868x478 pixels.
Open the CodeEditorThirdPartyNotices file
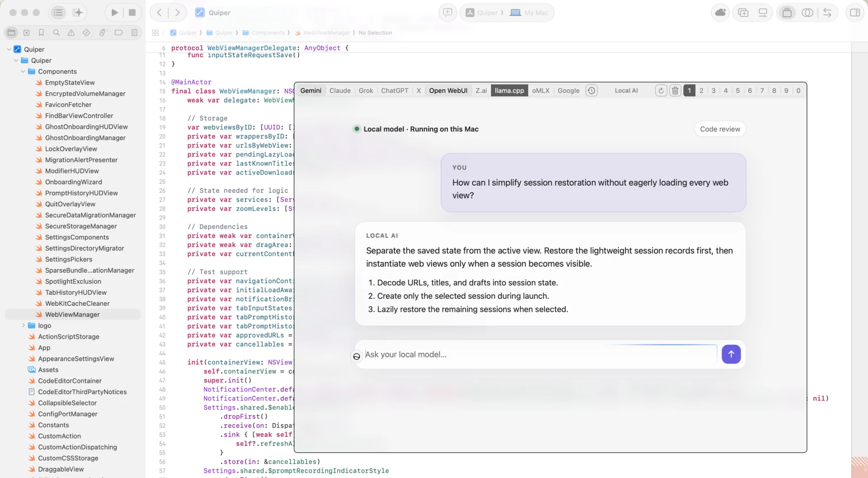[x=82, y=392]
